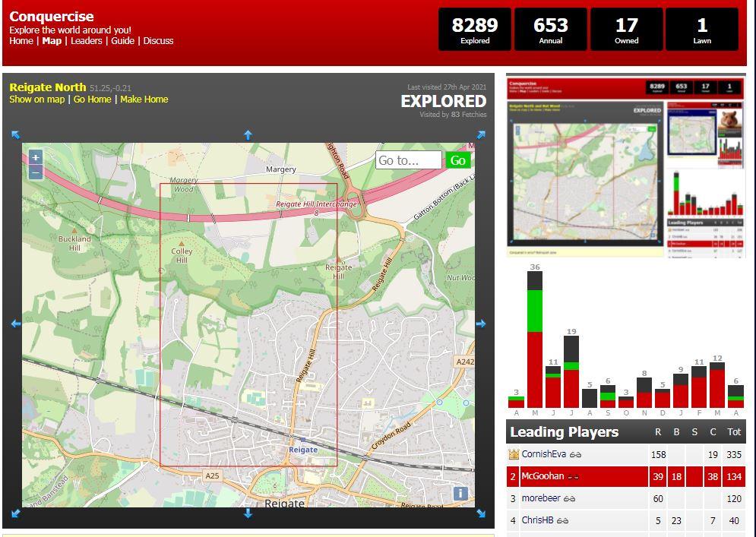Move the map diagonally south-west using the arrow
The height and width of the screenshot is (537, 756).
tap(16, 513)
